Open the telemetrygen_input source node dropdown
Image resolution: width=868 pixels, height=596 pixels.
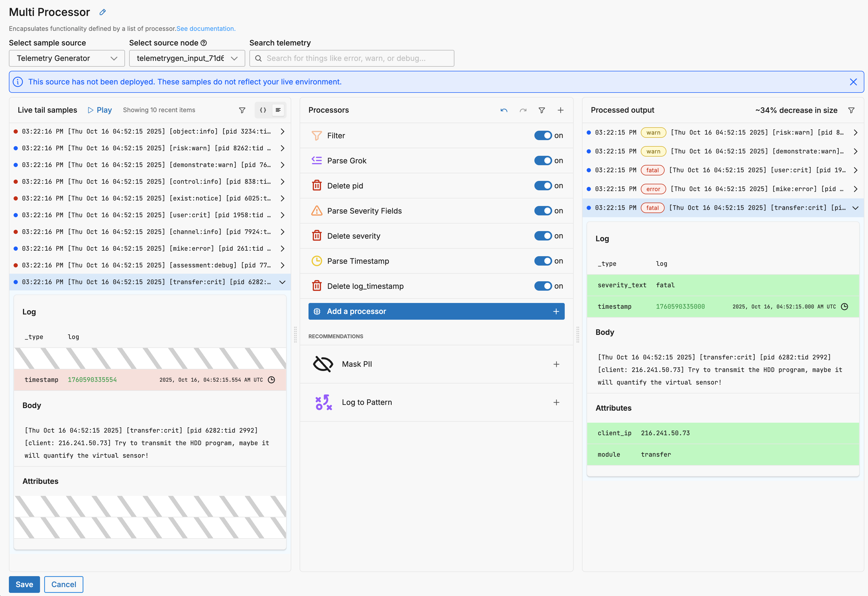187,58
